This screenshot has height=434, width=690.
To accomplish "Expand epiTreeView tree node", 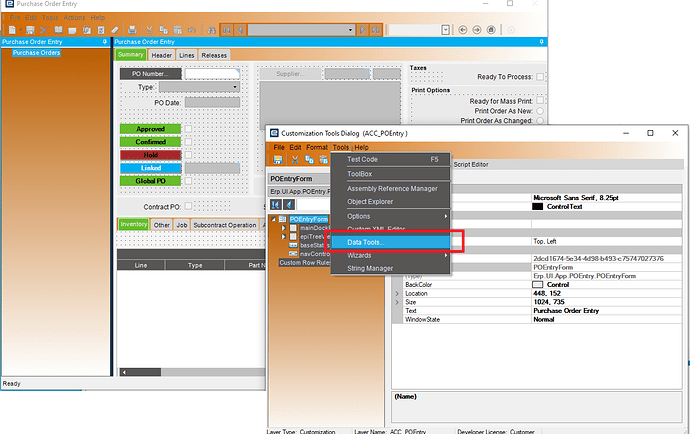I will click(x=283, y=237).
